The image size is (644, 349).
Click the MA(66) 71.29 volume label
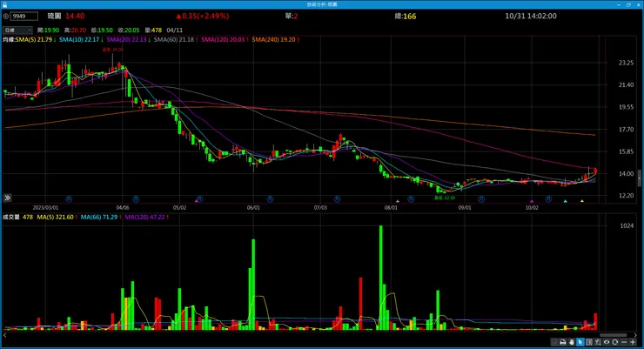pos(101,218)
